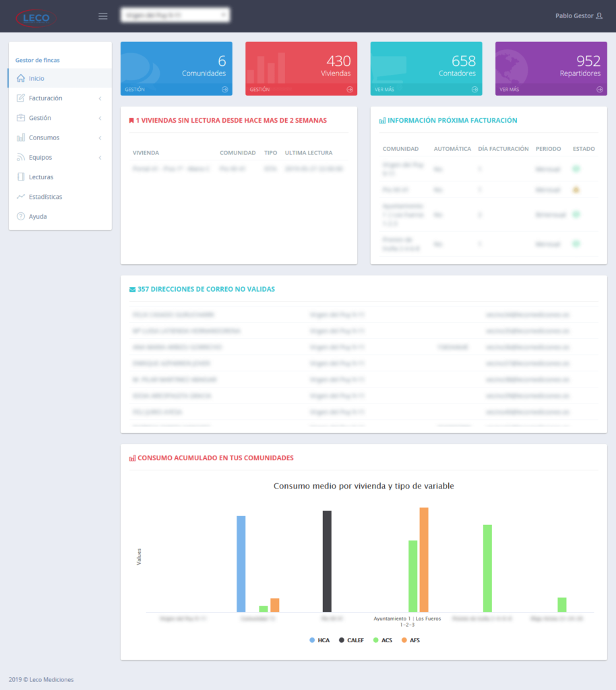Click the arrow icon on Repartidores card
616x690 pixels.
[600, 89]
